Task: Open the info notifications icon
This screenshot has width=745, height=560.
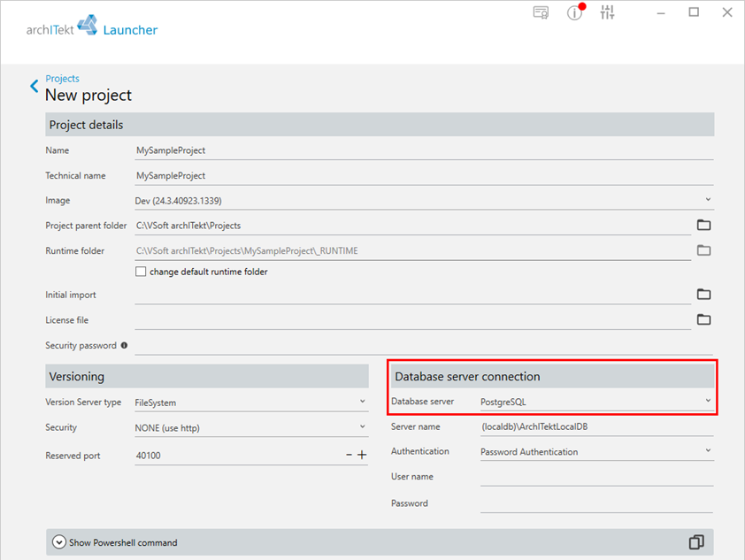Action: 575,12
